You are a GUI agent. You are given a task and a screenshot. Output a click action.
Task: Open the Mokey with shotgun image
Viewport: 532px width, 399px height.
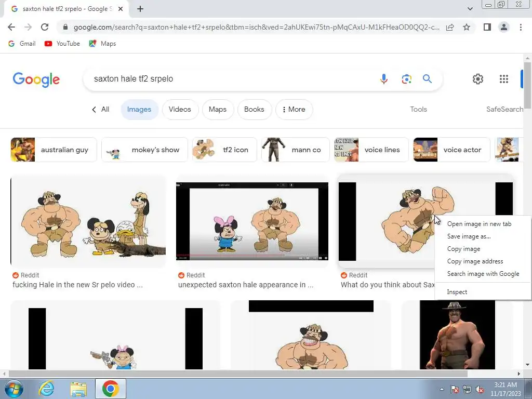(115, 335)
